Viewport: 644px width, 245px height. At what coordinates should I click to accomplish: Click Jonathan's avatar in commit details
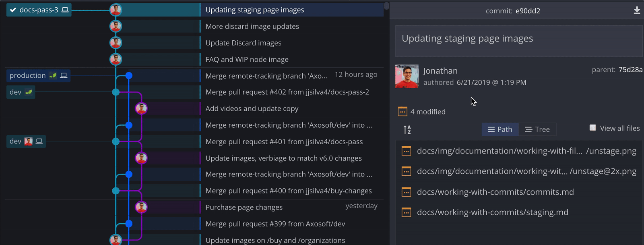[x=407, y=76]
